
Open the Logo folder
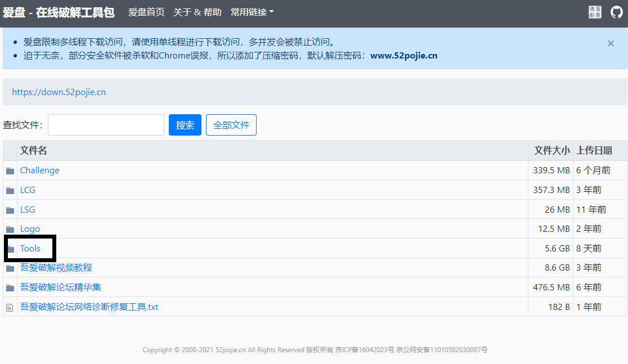pyautogui.click(x=30, y=229)
